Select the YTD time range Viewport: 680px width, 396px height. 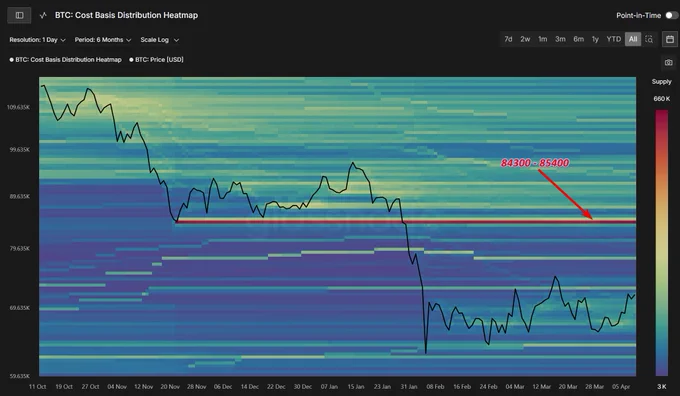(x=614, y=39)
